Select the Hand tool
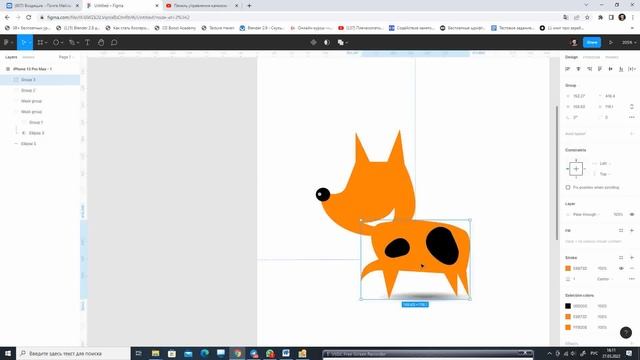This screenshot has height=360, width=640. (x=101, y=42)
